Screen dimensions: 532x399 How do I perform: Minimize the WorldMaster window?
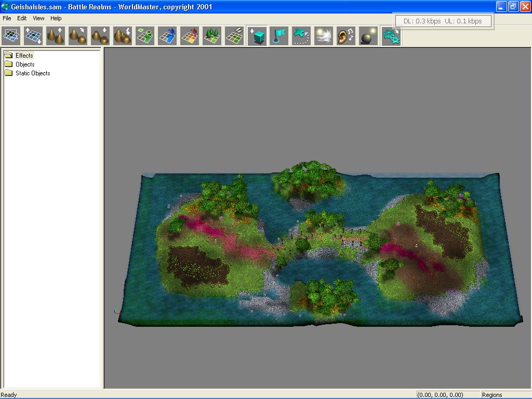501,6
